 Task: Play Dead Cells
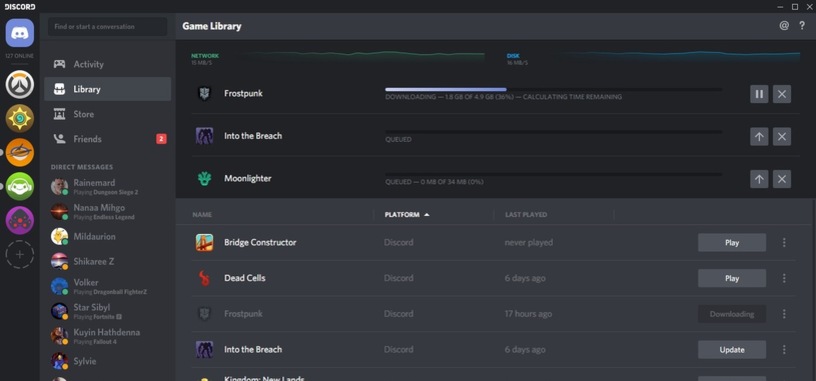tap(732, 278)
